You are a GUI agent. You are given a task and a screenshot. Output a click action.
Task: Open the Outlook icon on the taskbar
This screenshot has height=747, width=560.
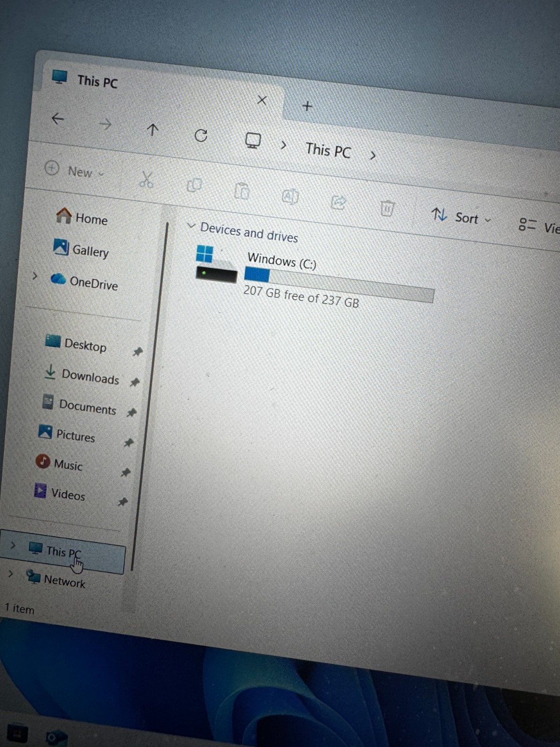coord(56,738)
